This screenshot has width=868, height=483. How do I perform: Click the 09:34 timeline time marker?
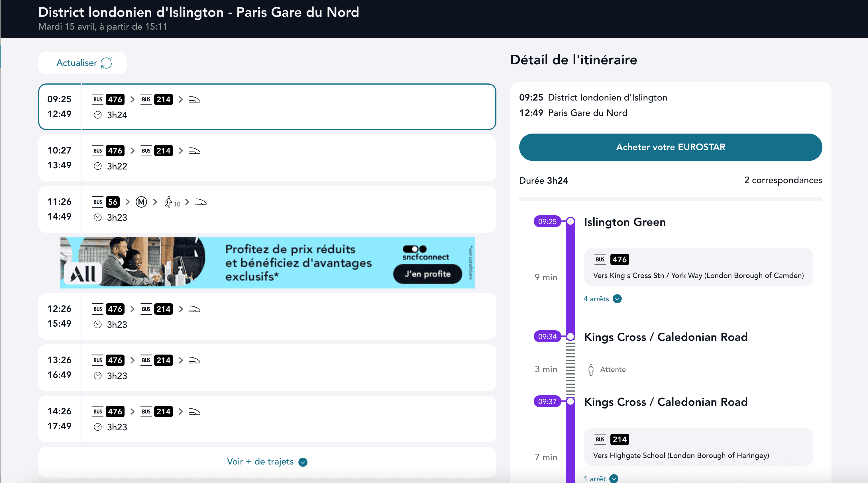547,337
